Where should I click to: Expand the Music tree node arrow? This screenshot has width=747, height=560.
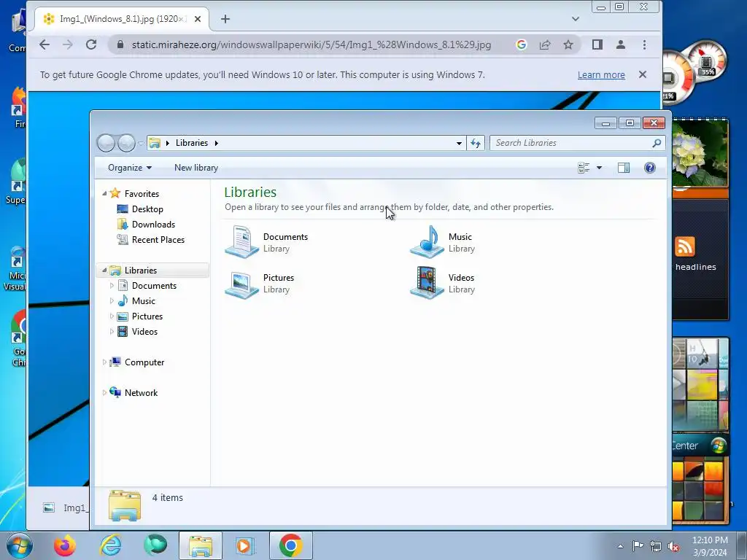112,301
